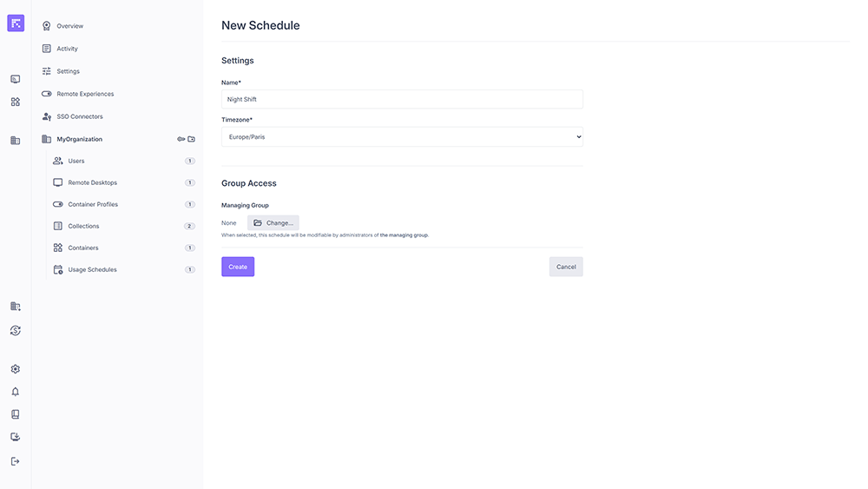Click the key icon beside MyOrganization
This screenshot has height=489, width=868.
[181, 139]
